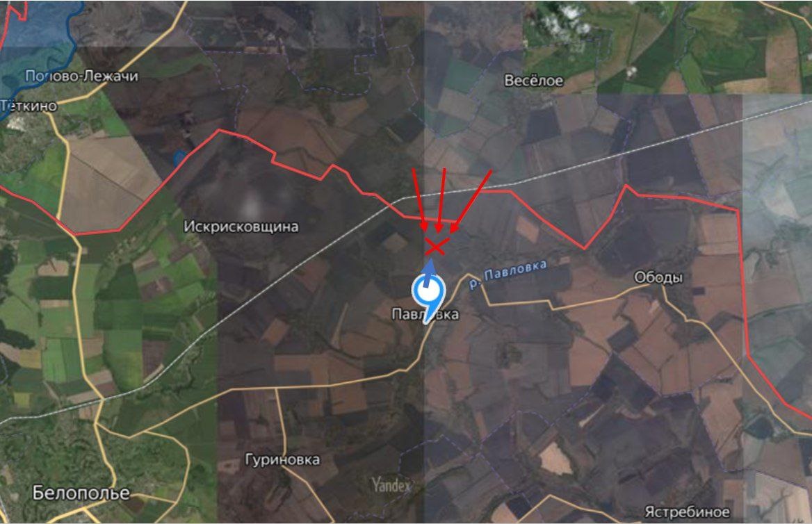This screenshot has height=524, width=812.
Task: Click the Белополье town label
Action: pyautogui.click(x=81, y=493)
